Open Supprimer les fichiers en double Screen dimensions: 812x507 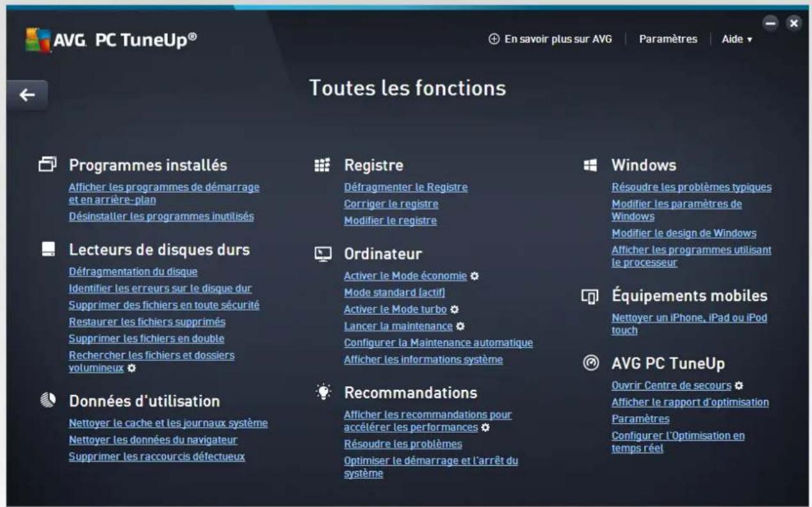click(146, 338)
